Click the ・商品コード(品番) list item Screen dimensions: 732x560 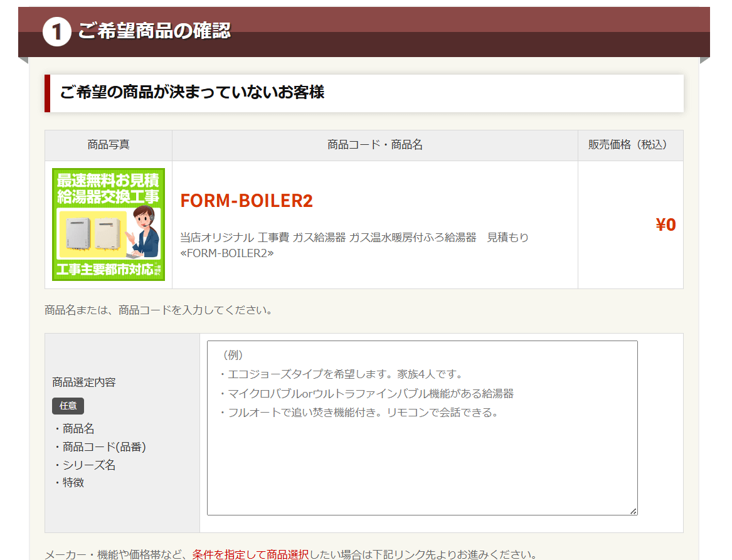[99, 447]
